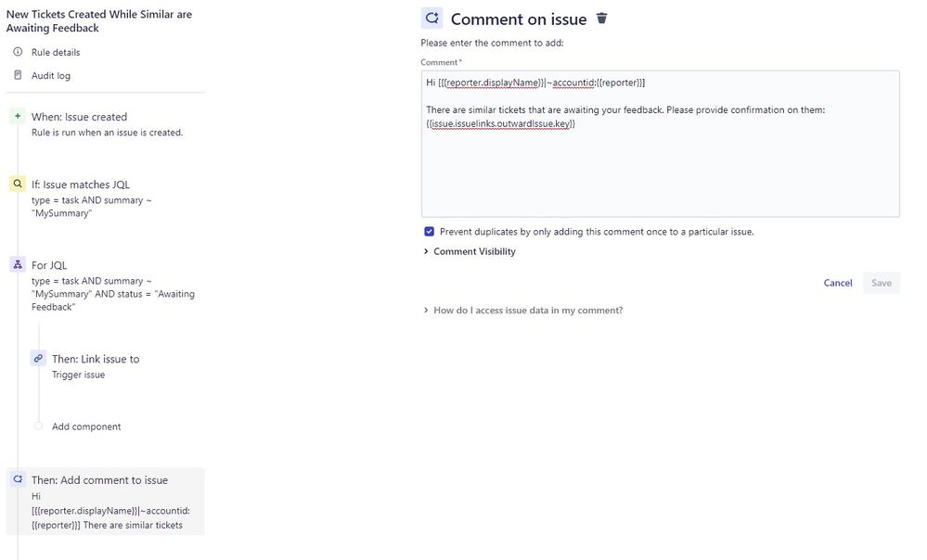Click the link icon for Link issue to
Screen dimensions: 927x560
38,358
